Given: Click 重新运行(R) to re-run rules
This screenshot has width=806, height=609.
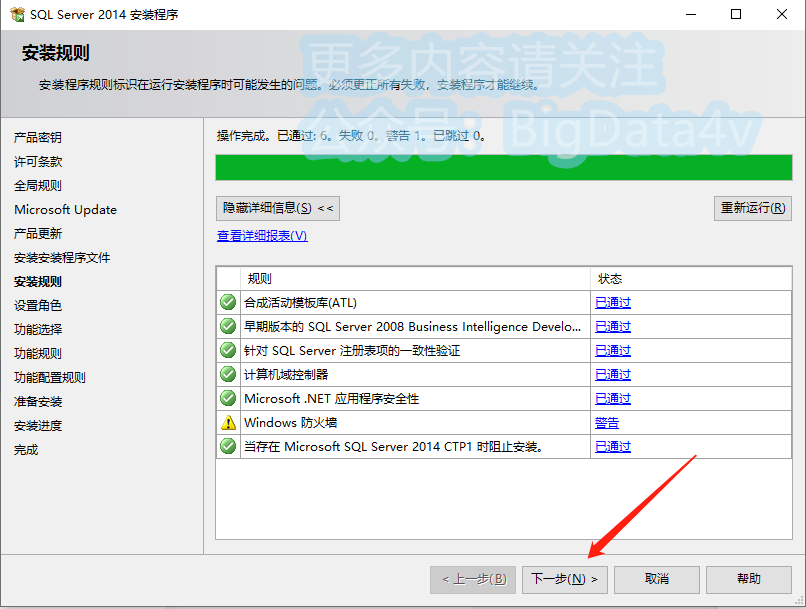Looking at the screenshot, I should 753,208.
